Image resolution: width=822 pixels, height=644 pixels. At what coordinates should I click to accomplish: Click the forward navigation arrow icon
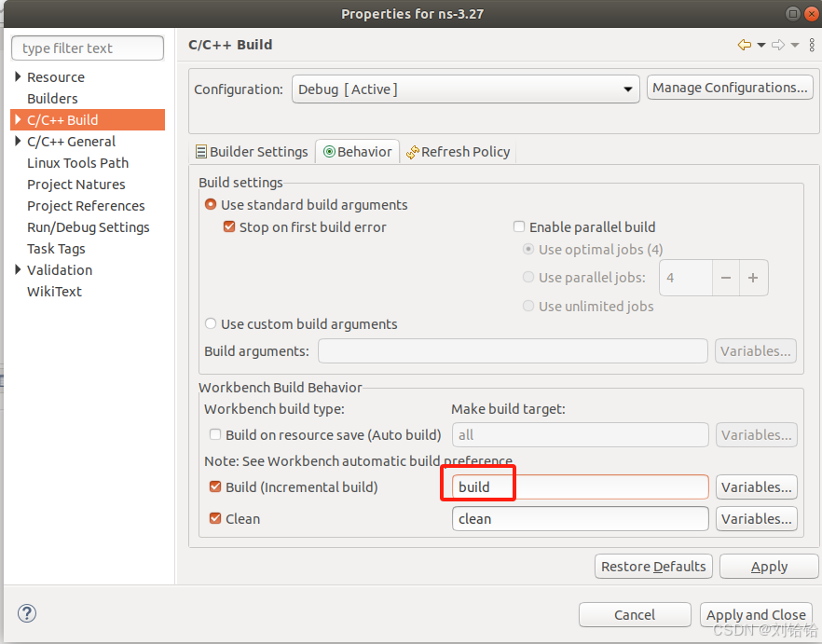pyautogui.click(x=776, y=44)
